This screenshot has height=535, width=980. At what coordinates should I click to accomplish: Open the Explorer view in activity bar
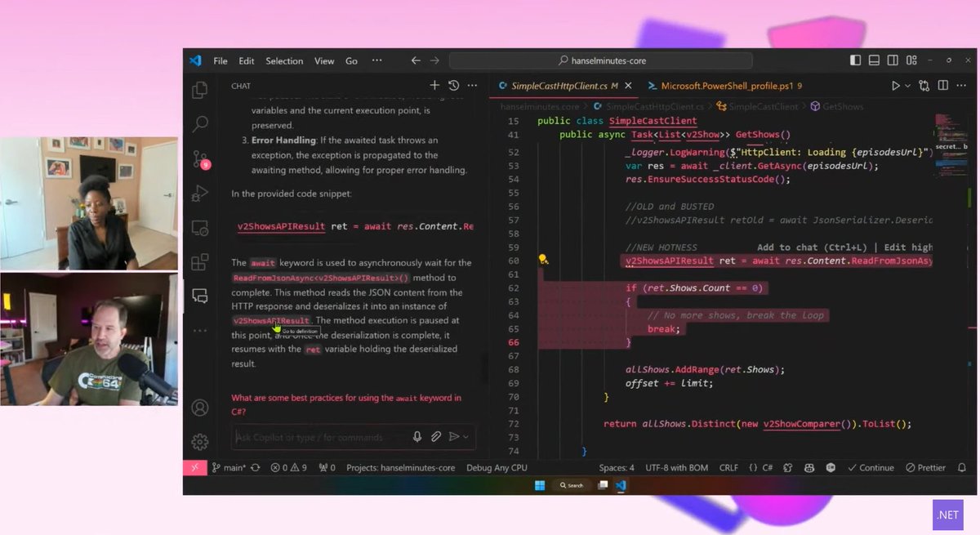(x=199, y=90)
